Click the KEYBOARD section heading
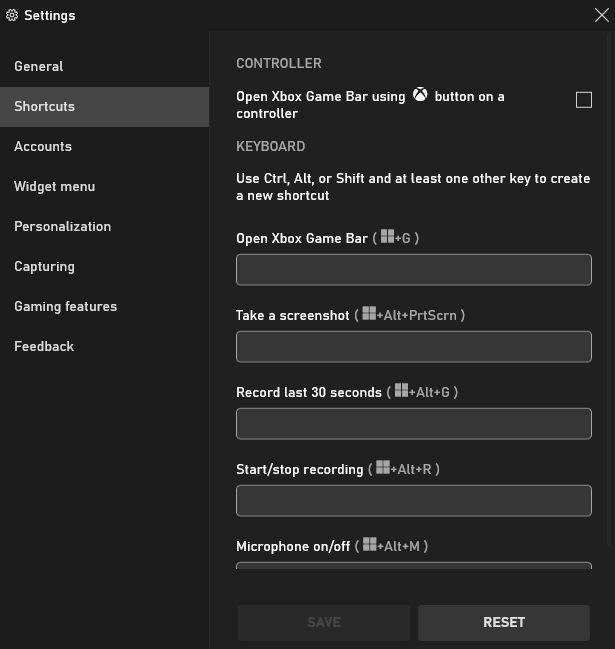The width and height of the screenshot is (615, 649). point(271,147)
